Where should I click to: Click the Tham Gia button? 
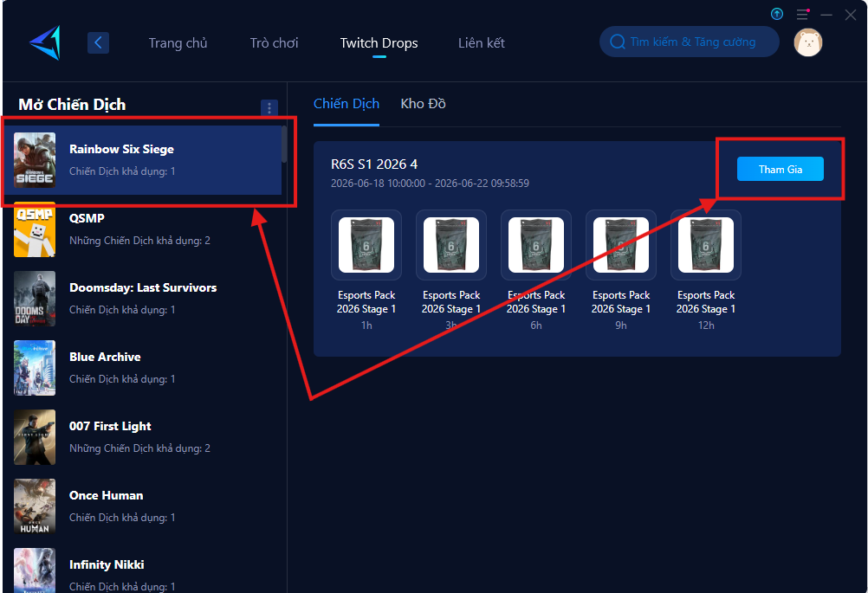[780, 170]
